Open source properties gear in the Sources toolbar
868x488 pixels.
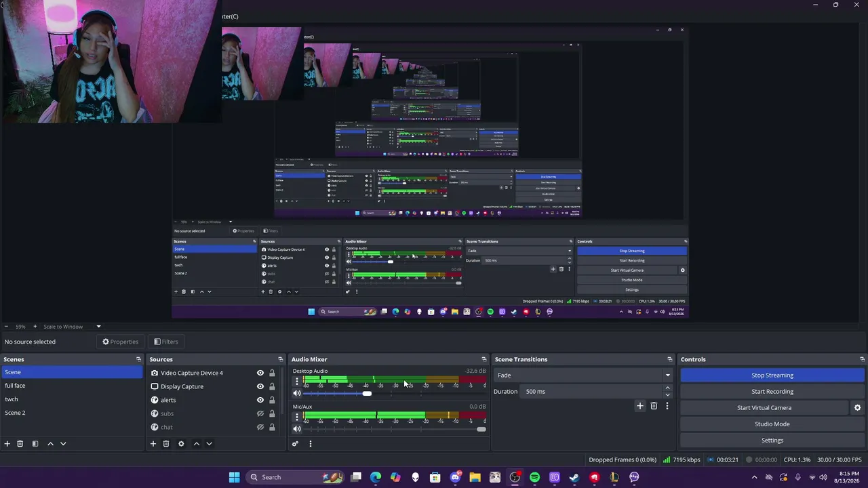(181, 444)
